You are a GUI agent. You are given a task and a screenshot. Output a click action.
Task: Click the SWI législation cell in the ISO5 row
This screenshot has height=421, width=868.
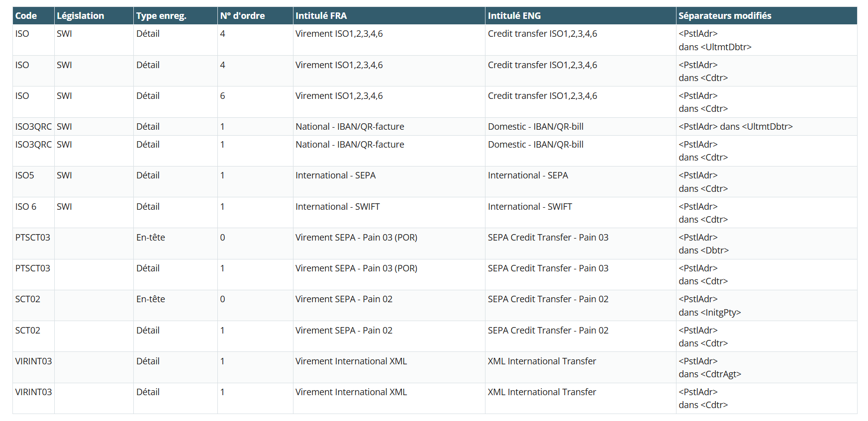coord(64,175)
